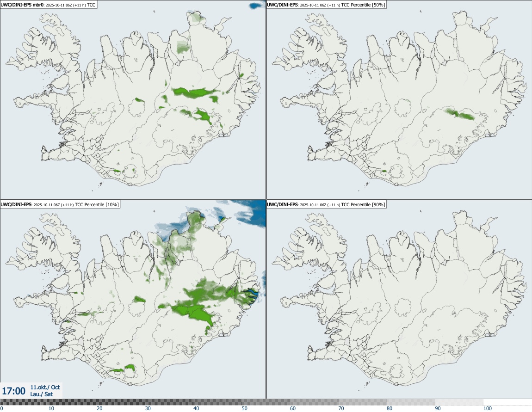Click the 'UWC/DINI-EPS mbr0' TCC panel title
The height and width of the screenshot is (412, 532).
click(x=49, y=5)
